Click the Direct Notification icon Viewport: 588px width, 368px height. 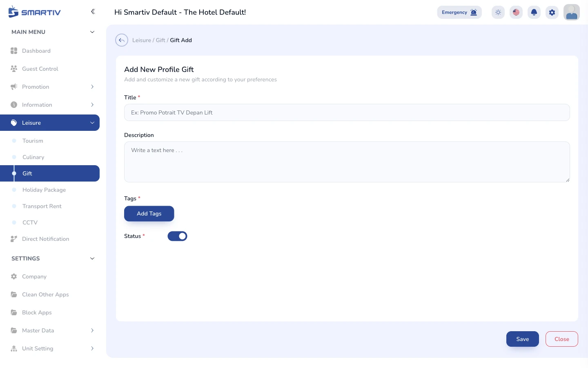click(x=14, y=239)
